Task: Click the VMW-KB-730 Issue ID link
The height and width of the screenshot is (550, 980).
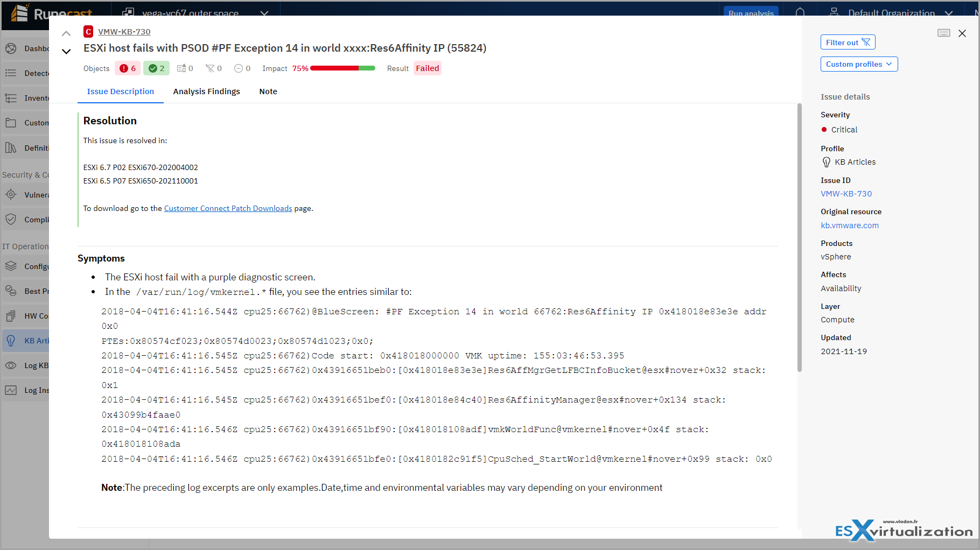Action: point(846,194)
